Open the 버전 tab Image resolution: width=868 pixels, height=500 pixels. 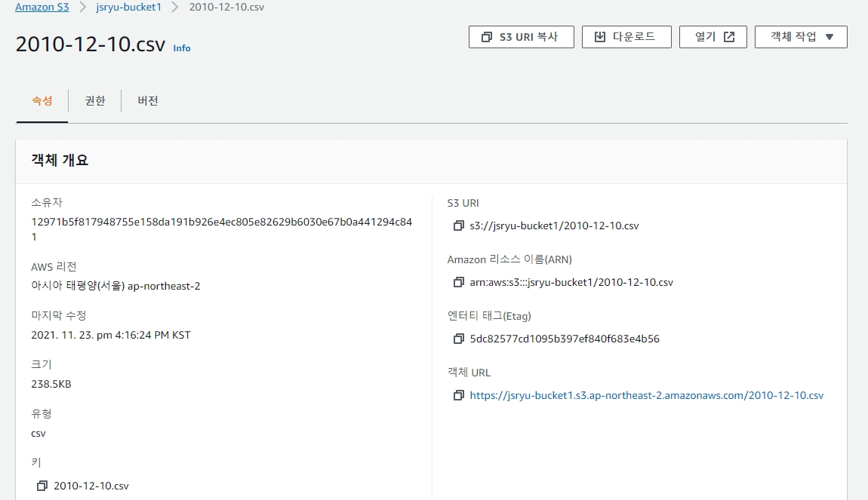click(148, 101)
